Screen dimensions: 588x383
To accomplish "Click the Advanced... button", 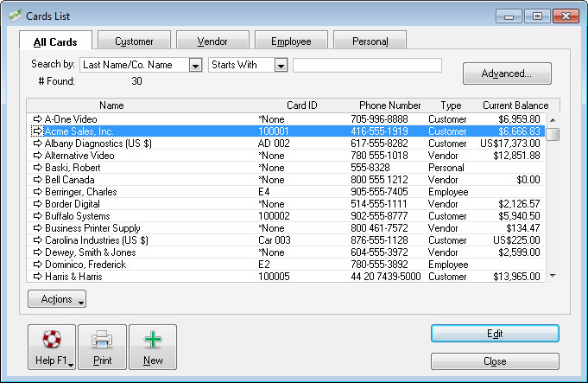I will pos(507,73).
